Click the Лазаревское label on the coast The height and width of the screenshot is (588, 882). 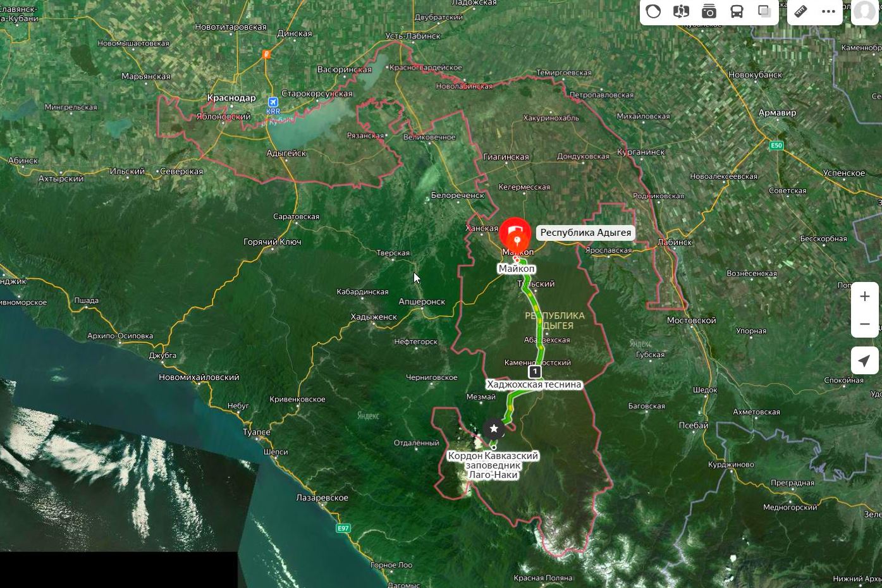tap(322, 498)
